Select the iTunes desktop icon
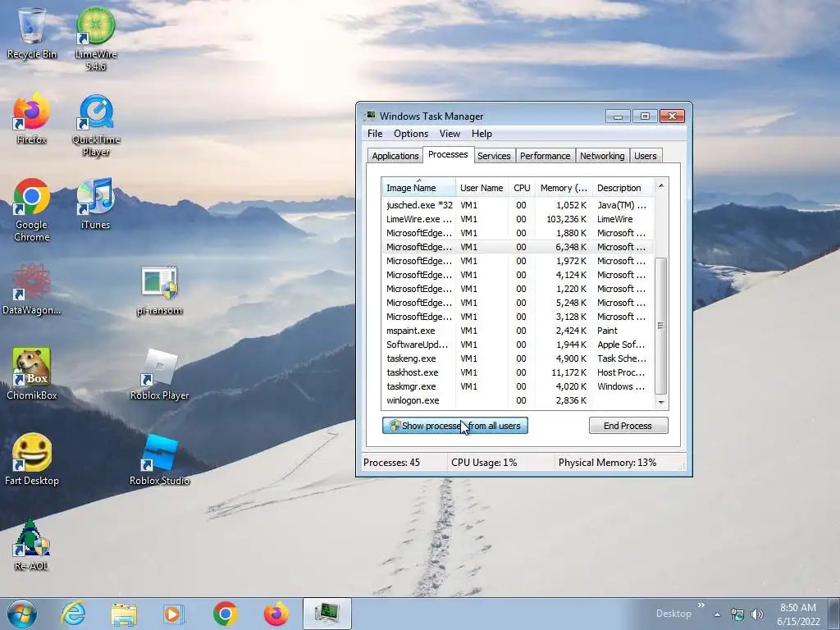 tap(96, 203)
